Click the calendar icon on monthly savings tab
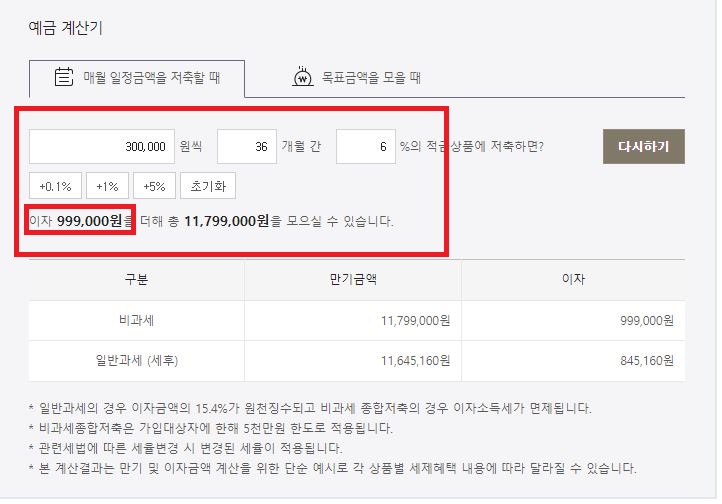Screen dimensions: 722x504 click(64, 77)
